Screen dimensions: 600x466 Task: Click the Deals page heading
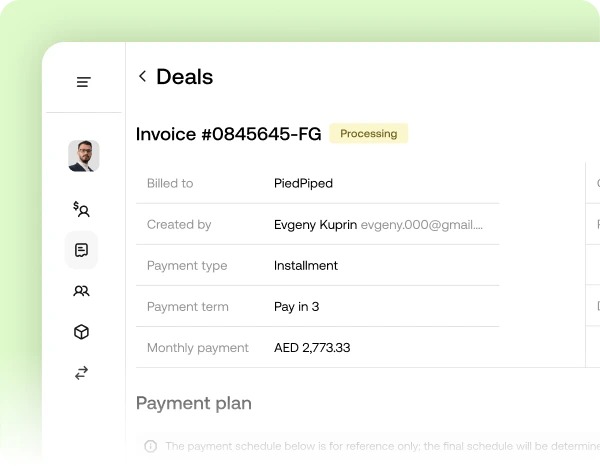point(184,77)
